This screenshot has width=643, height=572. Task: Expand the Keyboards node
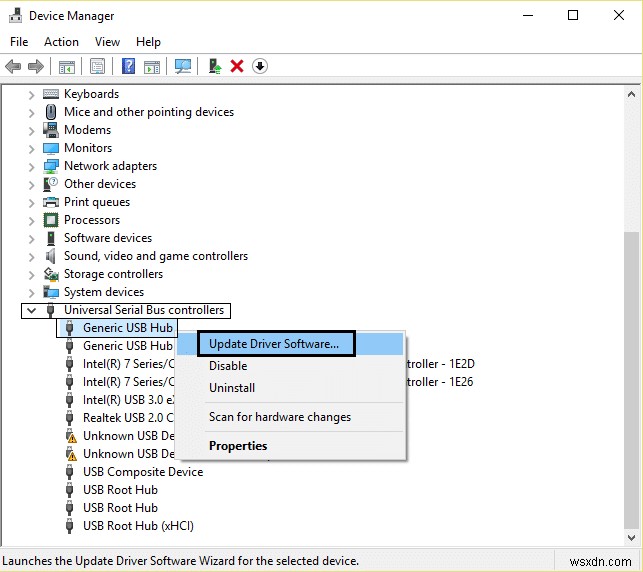coord(31,95)
